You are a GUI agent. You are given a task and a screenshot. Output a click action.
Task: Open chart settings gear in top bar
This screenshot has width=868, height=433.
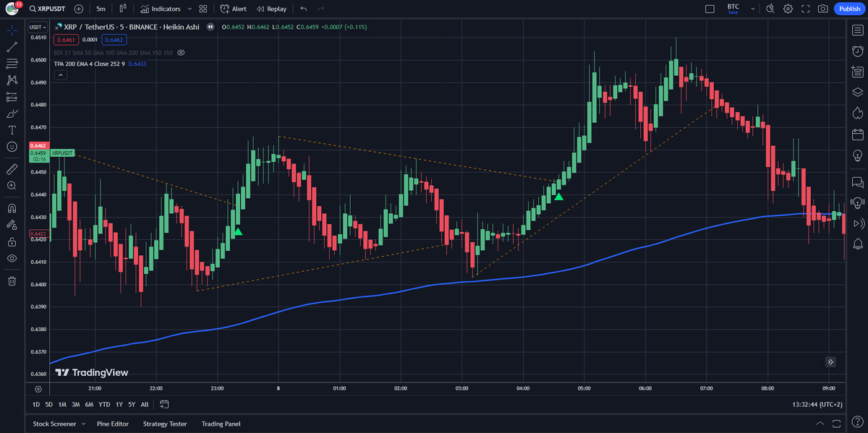[788, 9]
